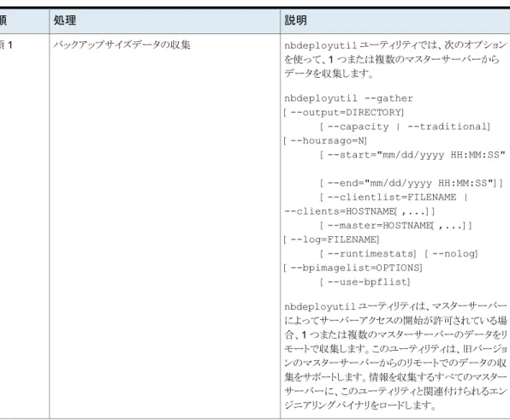
Task: Click the '--clientlist=FILENAME' option text
Action: point(392,197)
